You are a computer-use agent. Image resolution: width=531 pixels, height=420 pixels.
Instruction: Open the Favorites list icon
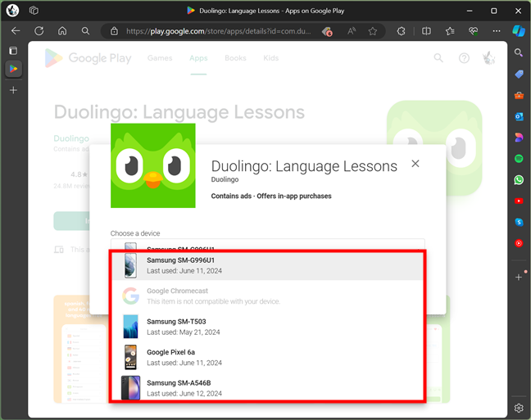pyautogui.click(x=450, y=31)
